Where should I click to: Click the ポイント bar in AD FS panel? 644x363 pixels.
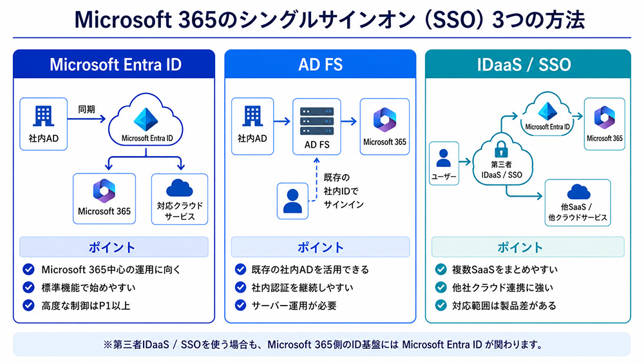click(320, 247)
